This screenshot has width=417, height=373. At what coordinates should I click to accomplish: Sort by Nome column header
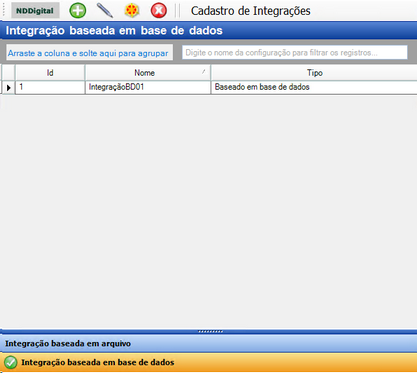148,73
